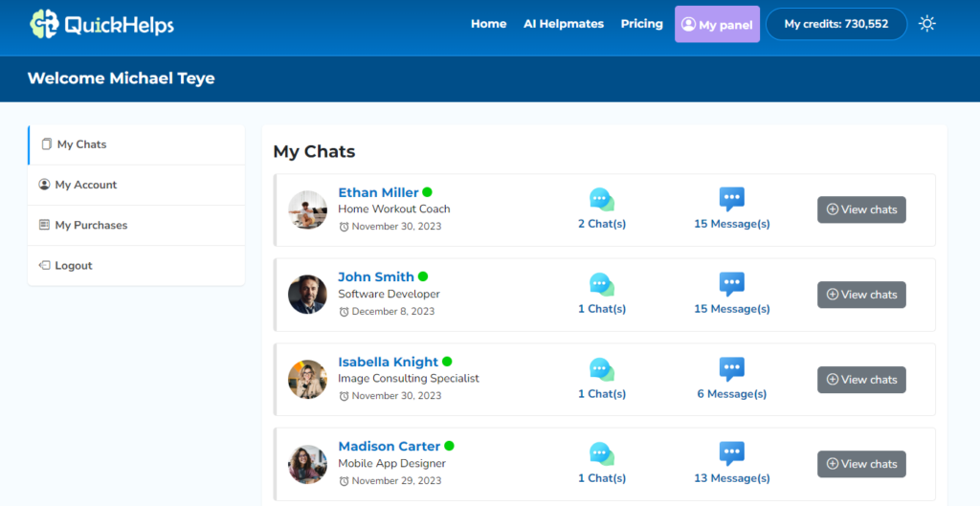980x506 pixels.
Task: Click the My credits: 730,552 pill
Action: pos(836,24)
